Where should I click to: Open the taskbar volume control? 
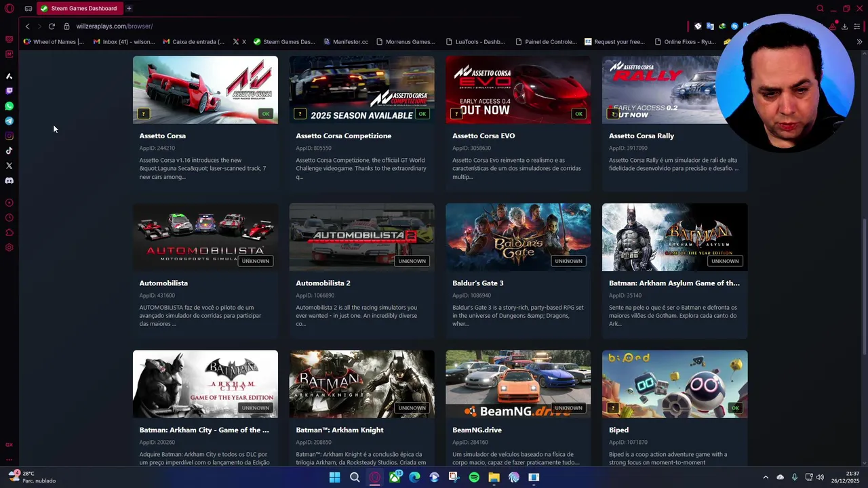[820, 477]
